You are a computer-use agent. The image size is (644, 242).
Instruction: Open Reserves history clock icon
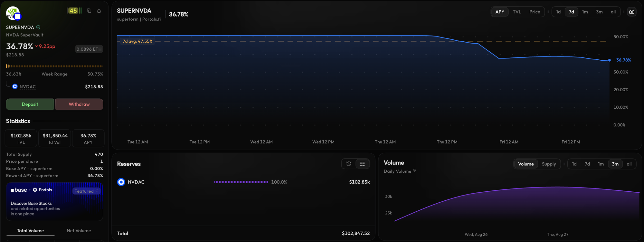pos(349,164)
